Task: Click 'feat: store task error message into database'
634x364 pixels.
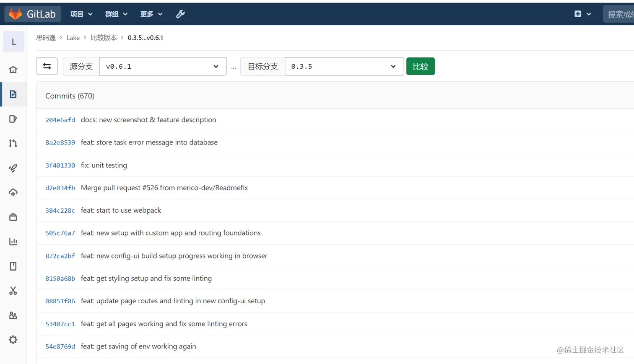Action: tap(149, 142)
